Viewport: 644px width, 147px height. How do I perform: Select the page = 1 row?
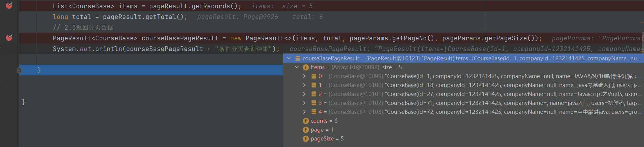(x=463, y=129)
